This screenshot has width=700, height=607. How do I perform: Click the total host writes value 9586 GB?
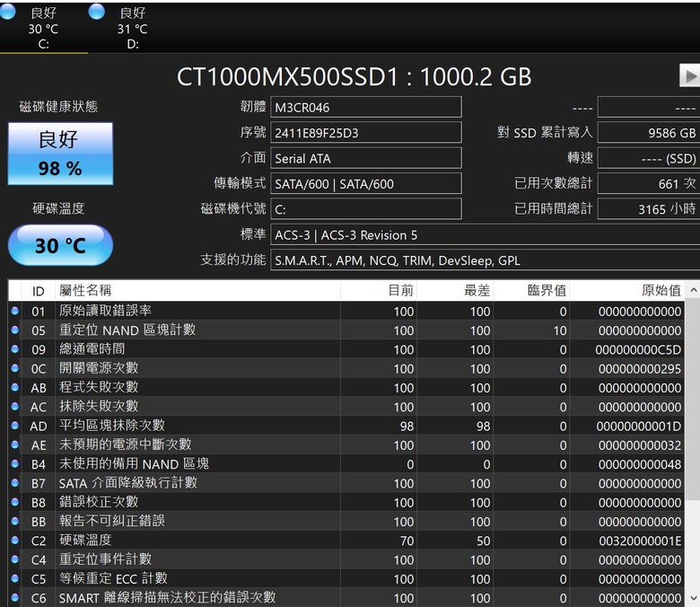point(649,133)
